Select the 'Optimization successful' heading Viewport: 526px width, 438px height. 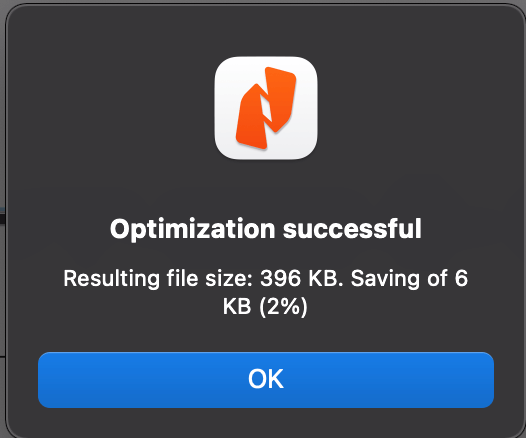tap(266, 229)
